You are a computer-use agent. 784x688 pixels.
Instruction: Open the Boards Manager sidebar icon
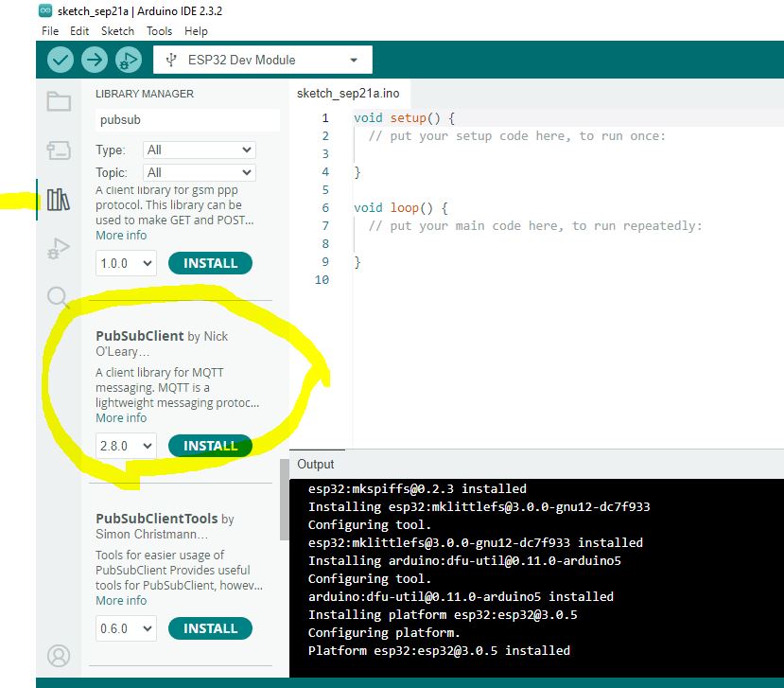pos(59,150)
